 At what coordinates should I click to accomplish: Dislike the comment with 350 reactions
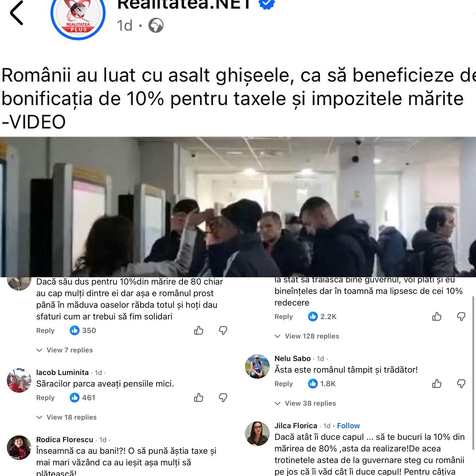click(x=223, y=331)
